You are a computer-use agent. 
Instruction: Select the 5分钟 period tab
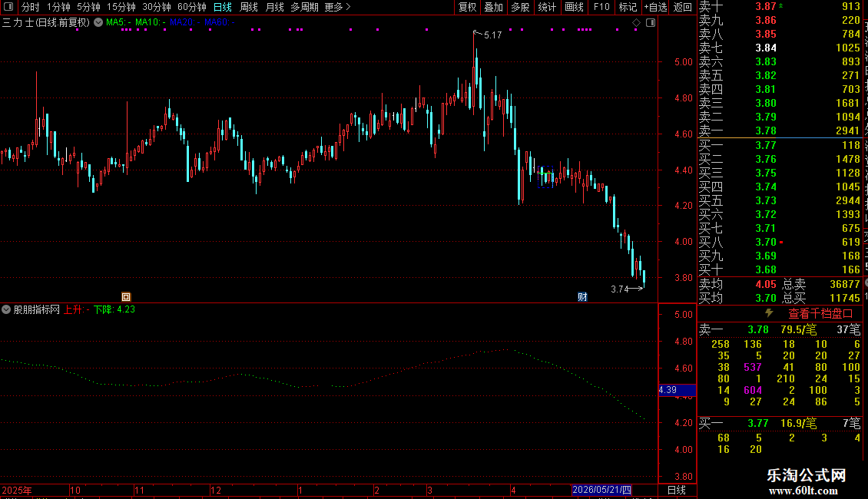88,7
